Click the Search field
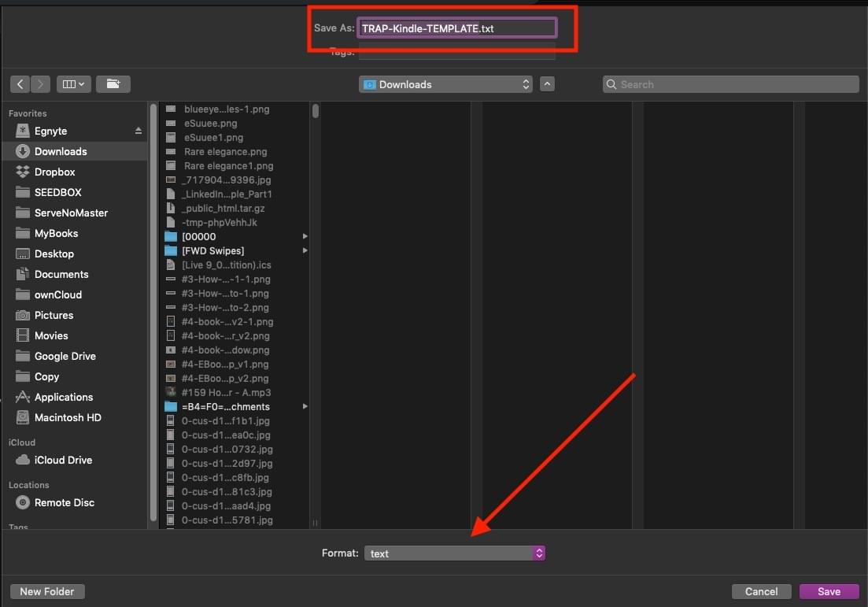Viewport: 868px width, 607px height. coord(730,84)
